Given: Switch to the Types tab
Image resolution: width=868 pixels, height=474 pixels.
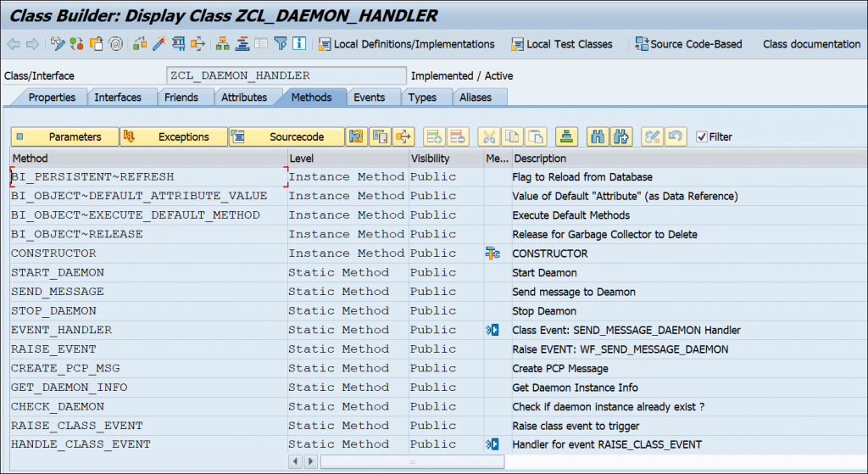Looking at the screenshot, I should click(x=422, y=97).
